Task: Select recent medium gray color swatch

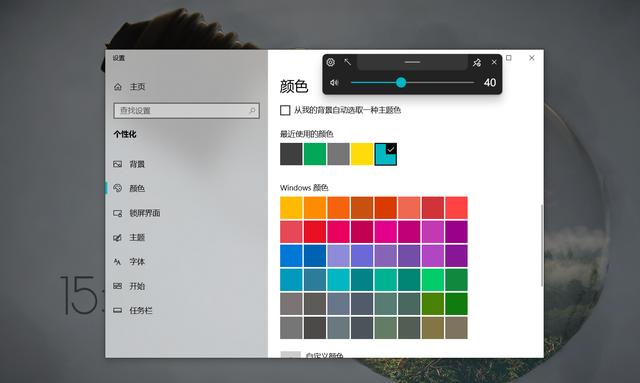Action: (338, 154)
